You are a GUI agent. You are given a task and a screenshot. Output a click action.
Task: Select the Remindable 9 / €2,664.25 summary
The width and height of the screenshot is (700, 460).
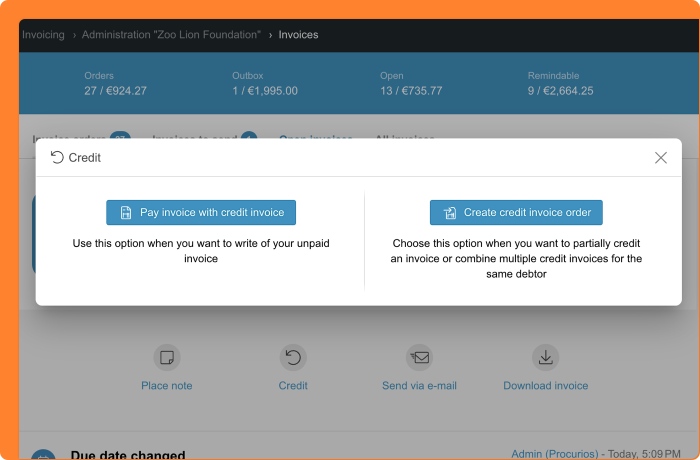click(560, 84)
